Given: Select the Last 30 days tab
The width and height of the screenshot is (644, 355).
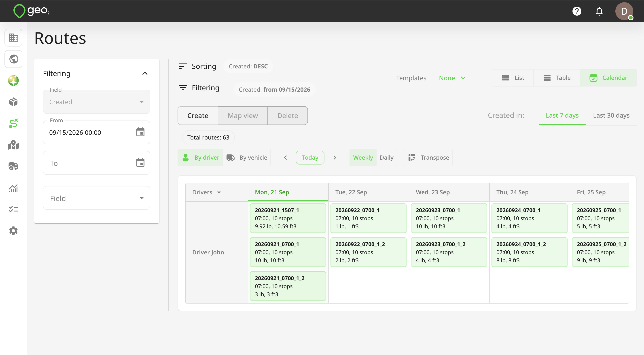Looking at the screenshot, I should point(611,116).
